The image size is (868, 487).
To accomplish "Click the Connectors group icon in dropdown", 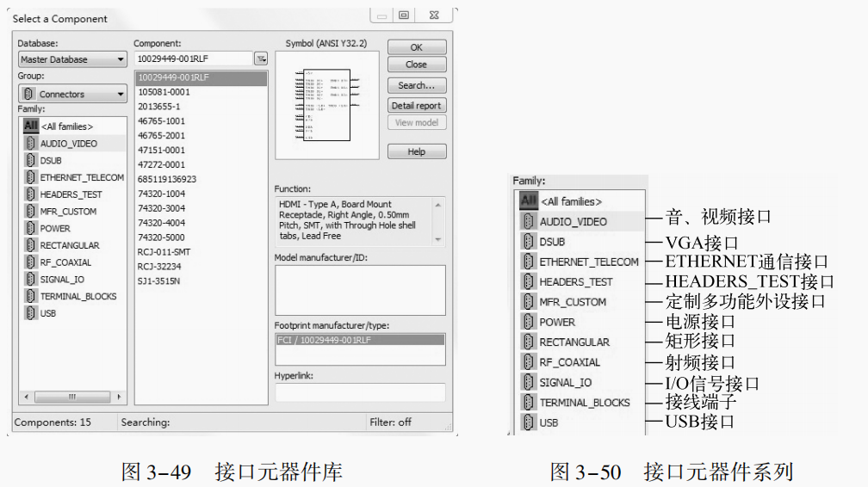I will [28, 94].
